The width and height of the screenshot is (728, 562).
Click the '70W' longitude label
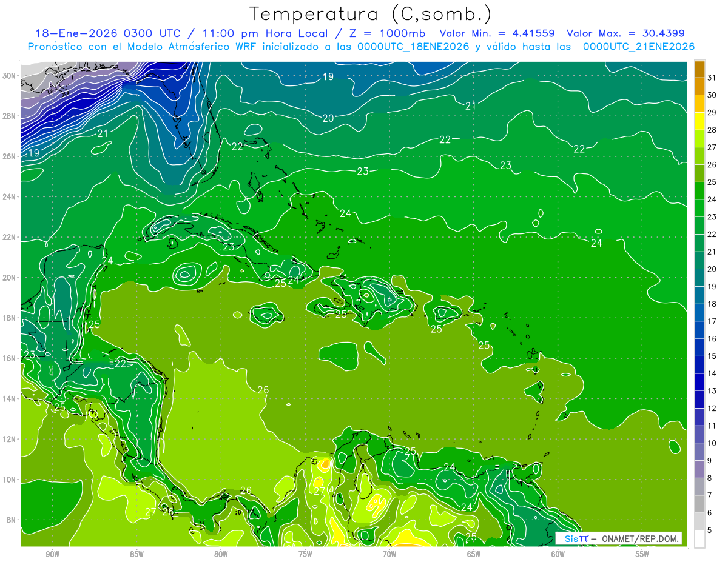click(x=389, y=554)
